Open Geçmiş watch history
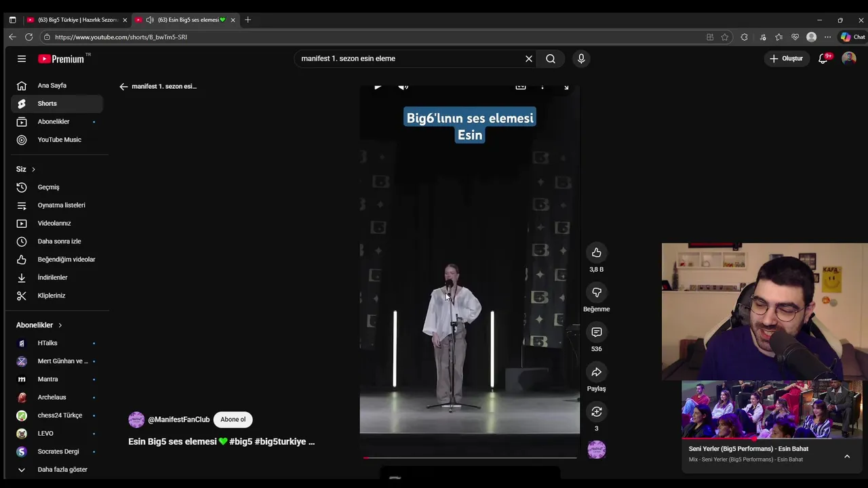 (x=57, y=187)
